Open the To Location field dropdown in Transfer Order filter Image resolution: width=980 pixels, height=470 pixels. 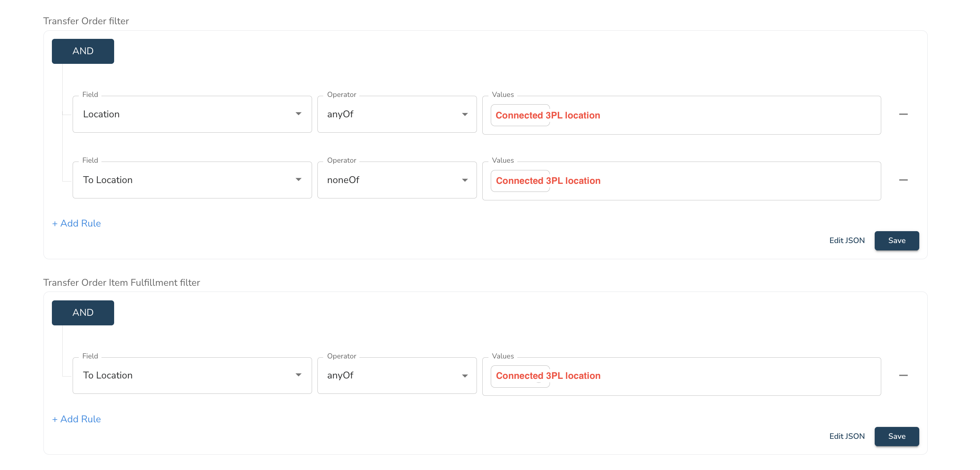tap(192, 180)
